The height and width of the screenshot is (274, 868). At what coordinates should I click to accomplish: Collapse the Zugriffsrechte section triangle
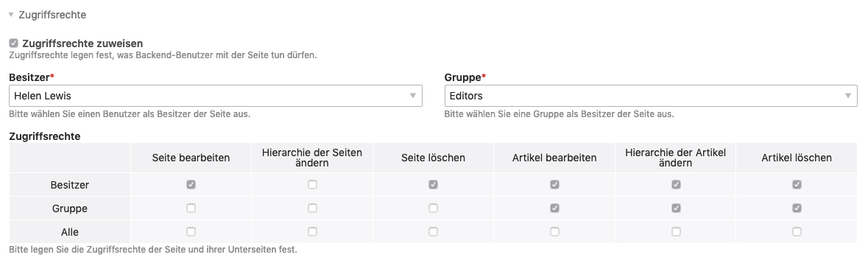(x=11, y=15)
